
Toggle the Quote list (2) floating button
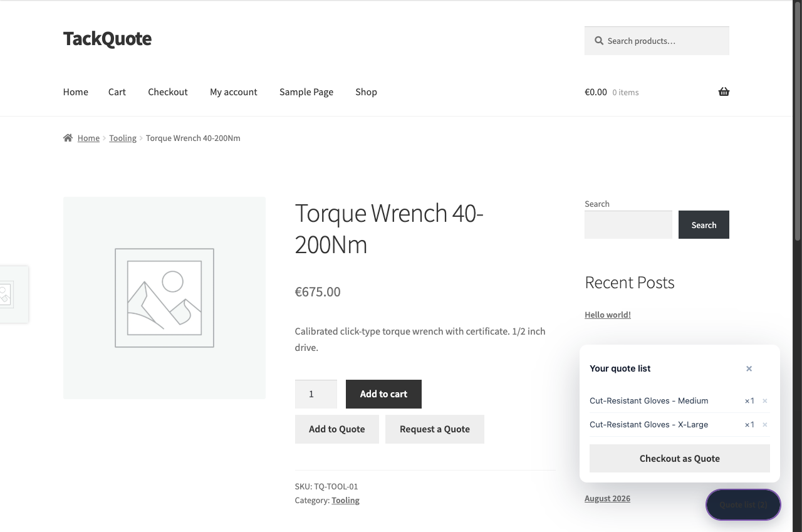click(743, 504)
